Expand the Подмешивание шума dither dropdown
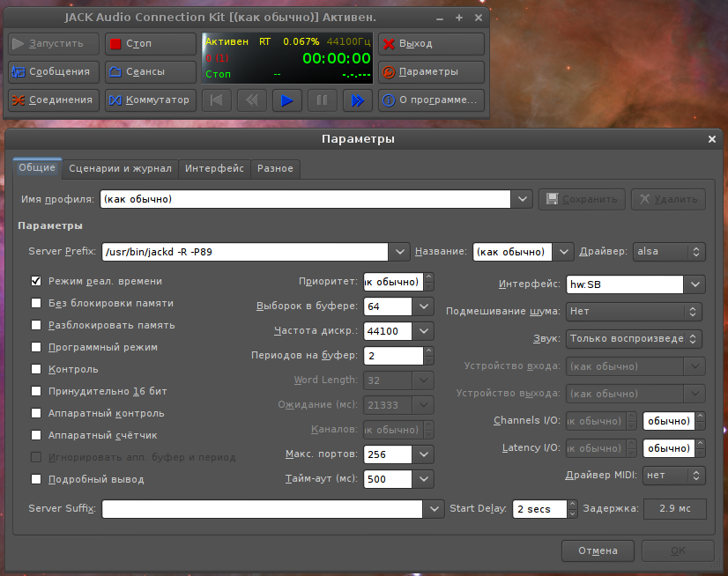Screen dimensions: 728x576 click(x=634, y=312)
